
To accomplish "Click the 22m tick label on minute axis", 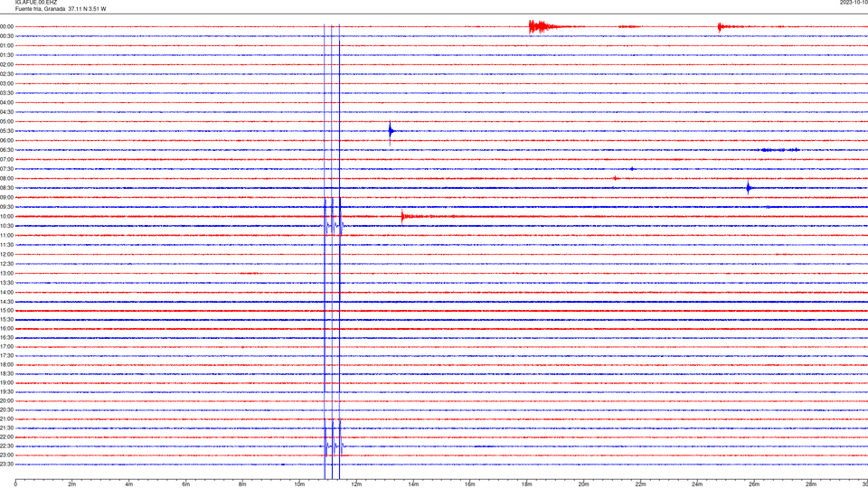I will (640, 484).
